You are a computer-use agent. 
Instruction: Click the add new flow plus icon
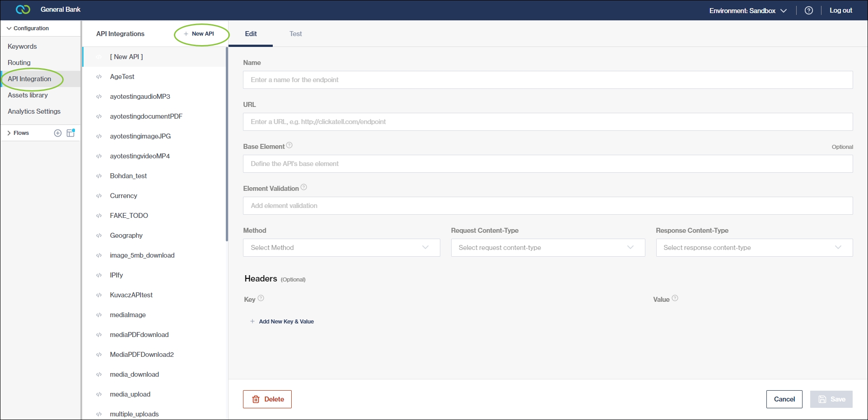(x=58, y=133)
